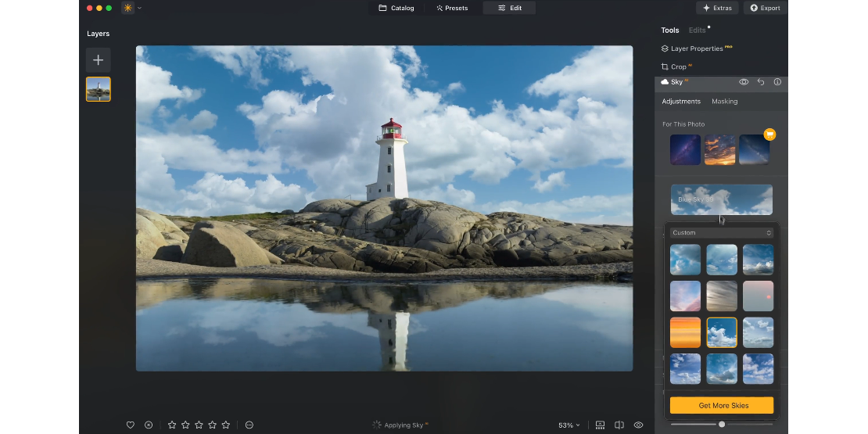
Task: Click the reject photo X icon
Action: [x=149, y=425]
